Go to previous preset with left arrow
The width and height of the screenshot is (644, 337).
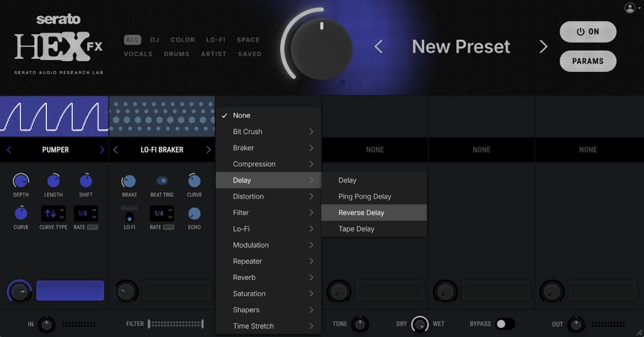pyautogui.click(x=379, y=47)
